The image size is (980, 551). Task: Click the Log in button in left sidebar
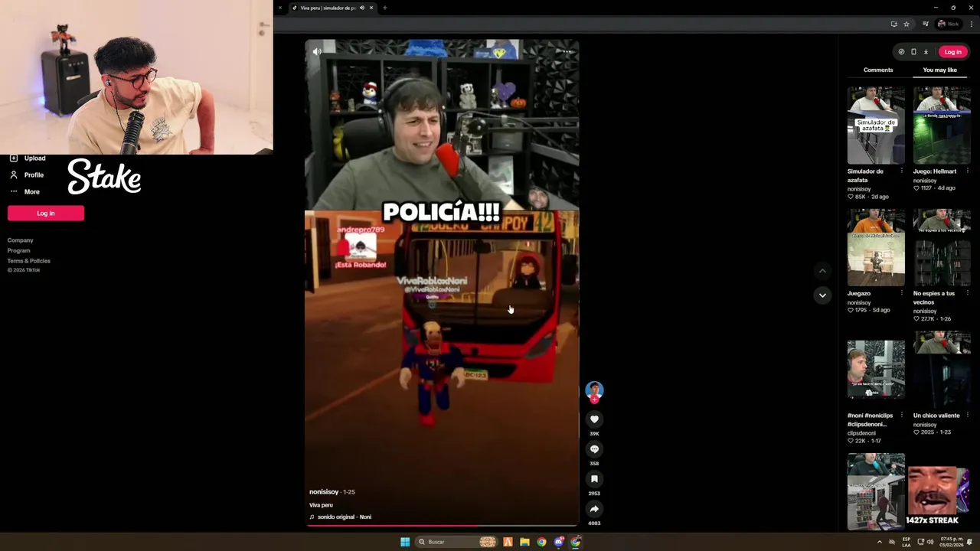pos(46,214)
